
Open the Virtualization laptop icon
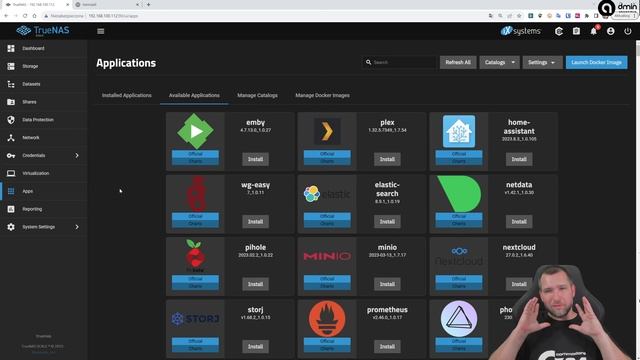click(11, 173)
